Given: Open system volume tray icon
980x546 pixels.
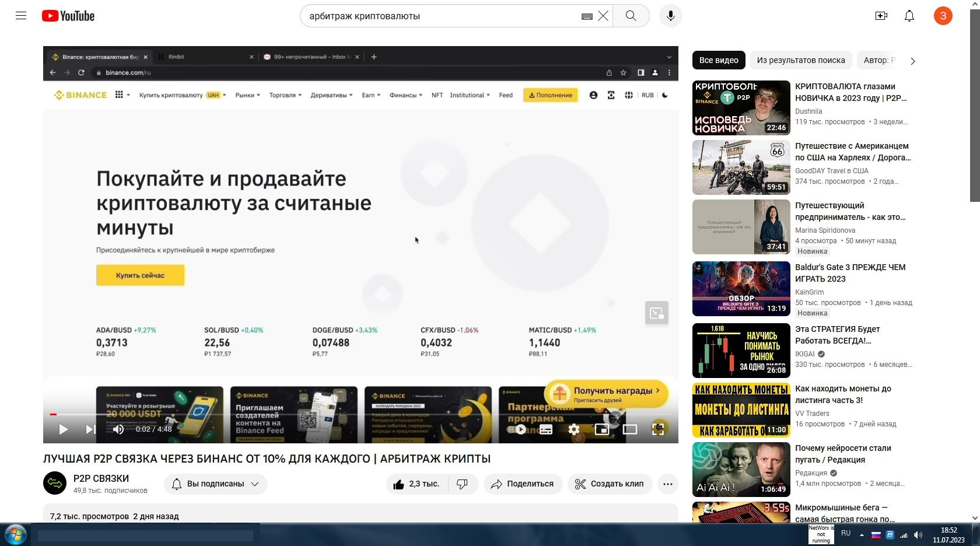Looking at the screenshot, I should tap(918, 535).
